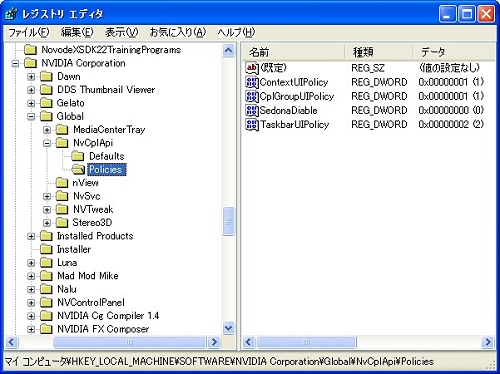Collapse the NVIDIA Corporation tree node
This screenshot has width=500, height=374.
pos(15,63)
